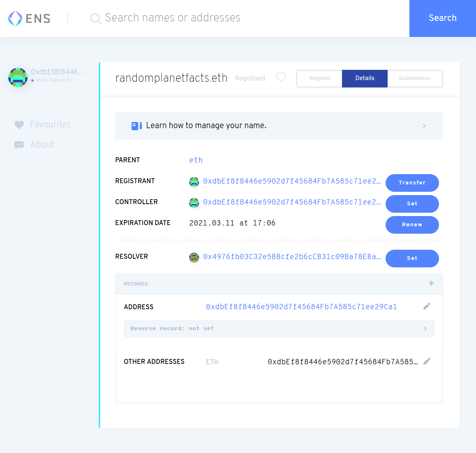Expand the 'Learn how to manage your name' banner
The width and height of the screenshot is (476, 453).
point(424,126)
